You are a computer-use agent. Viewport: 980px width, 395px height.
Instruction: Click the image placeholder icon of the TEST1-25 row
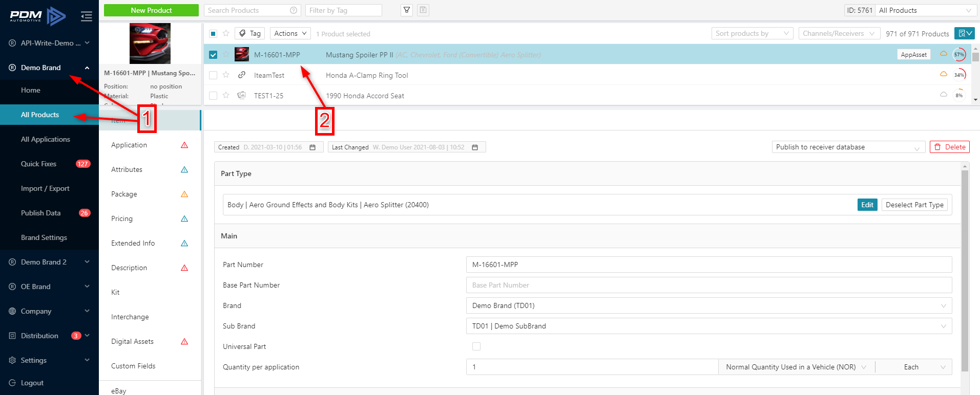pos(242,95)
